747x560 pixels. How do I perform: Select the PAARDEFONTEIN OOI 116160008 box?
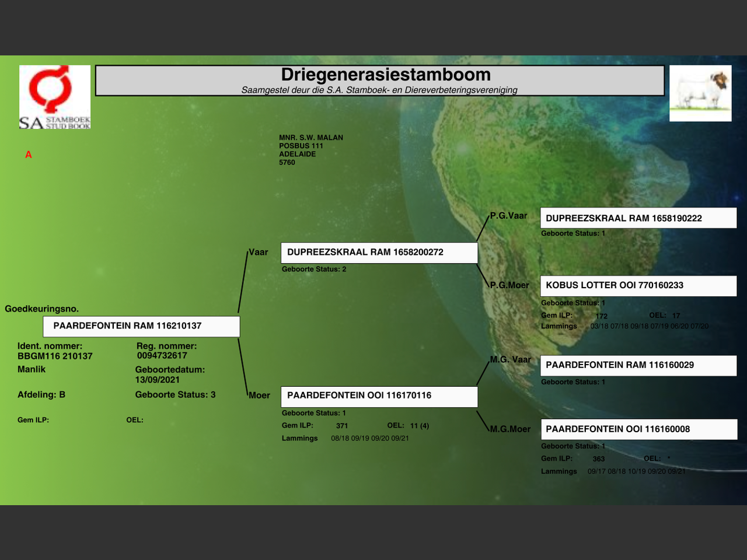pyautogui.click(x=638, y=429)
